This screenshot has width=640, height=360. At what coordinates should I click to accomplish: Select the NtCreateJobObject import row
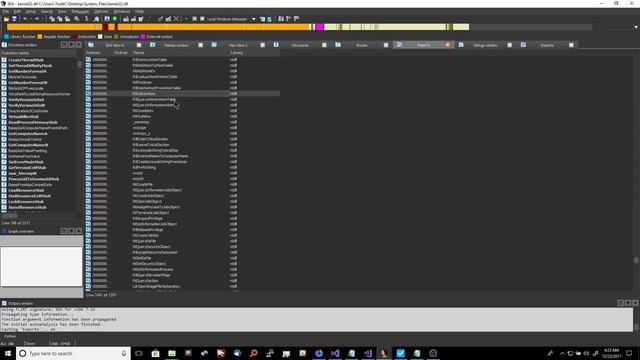pos(182,196)
